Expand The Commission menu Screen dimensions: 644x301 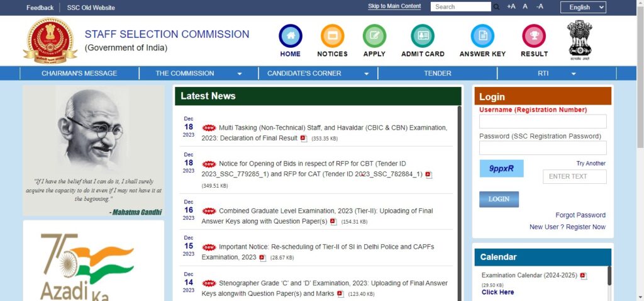[x=199, y=73]
